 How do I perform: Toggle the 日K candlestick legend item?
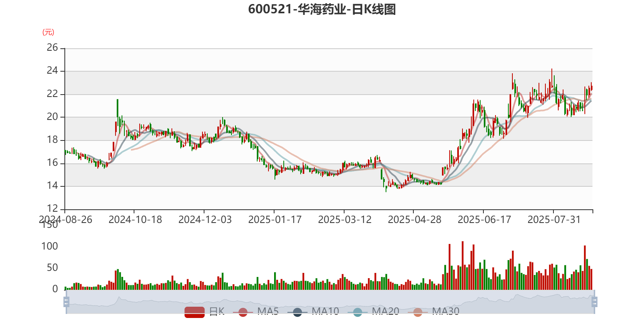tap(204, 312)
